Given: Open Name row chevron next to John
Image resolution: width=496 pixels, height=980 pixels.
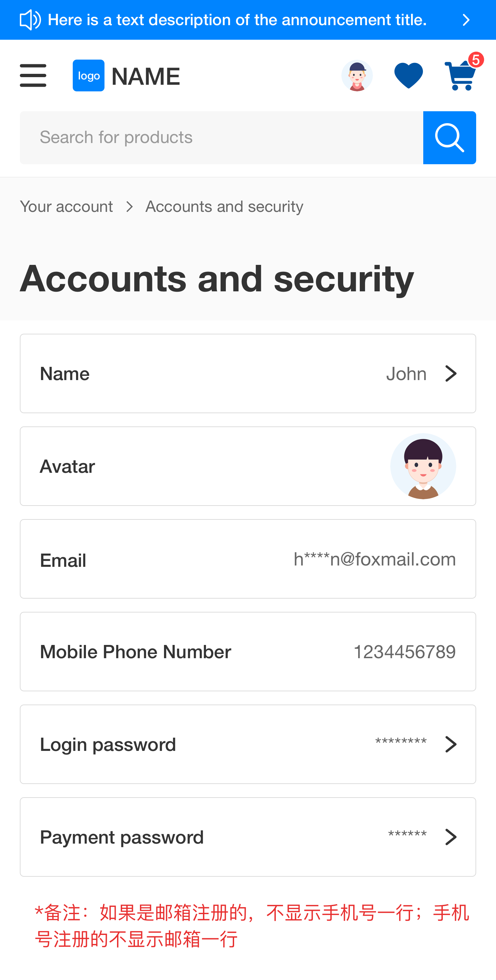Looking at the screenshot, I should [451, 373].
